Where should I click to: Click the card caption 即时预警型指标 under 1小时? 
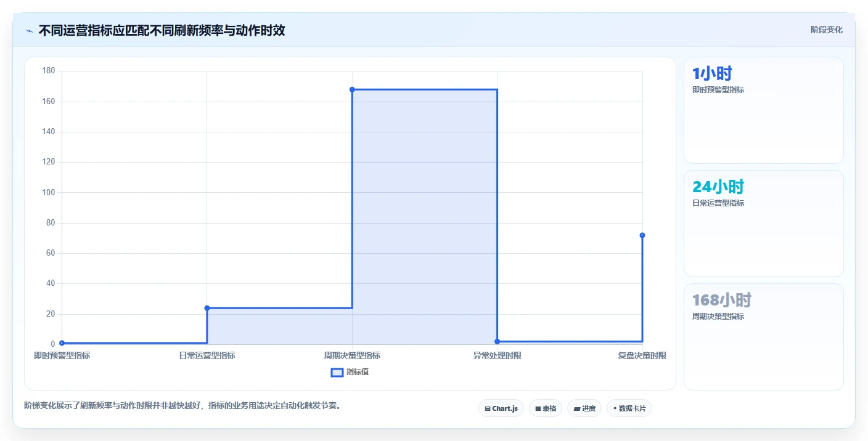click(718, 90)
